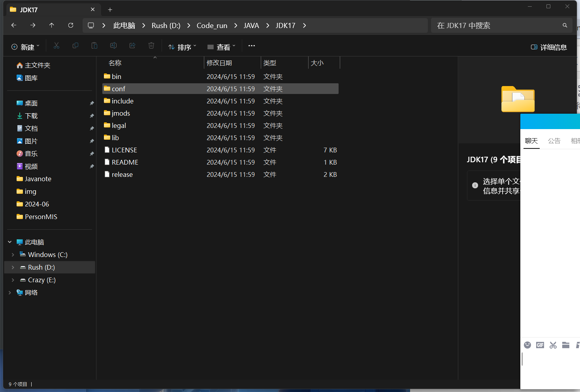The height and width of the screenshot is (392, 580).
Task: Sort by Date modified (修改日期) column
Action: 232,63
